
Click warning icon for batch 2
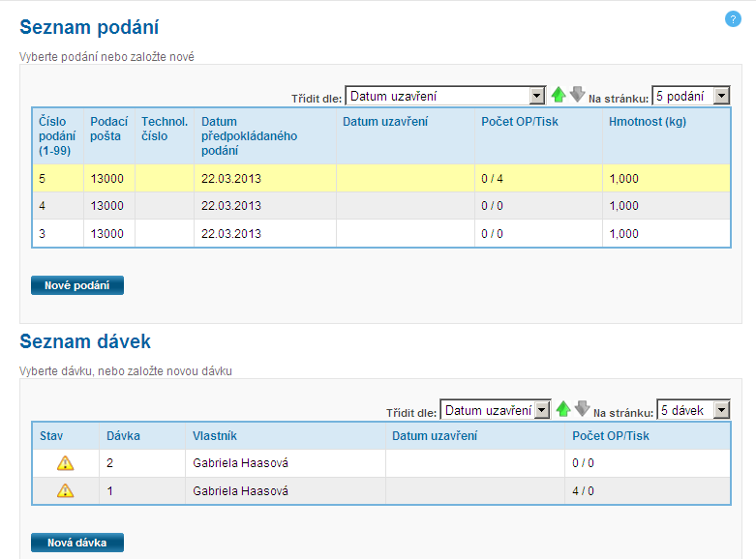(65, 463)
